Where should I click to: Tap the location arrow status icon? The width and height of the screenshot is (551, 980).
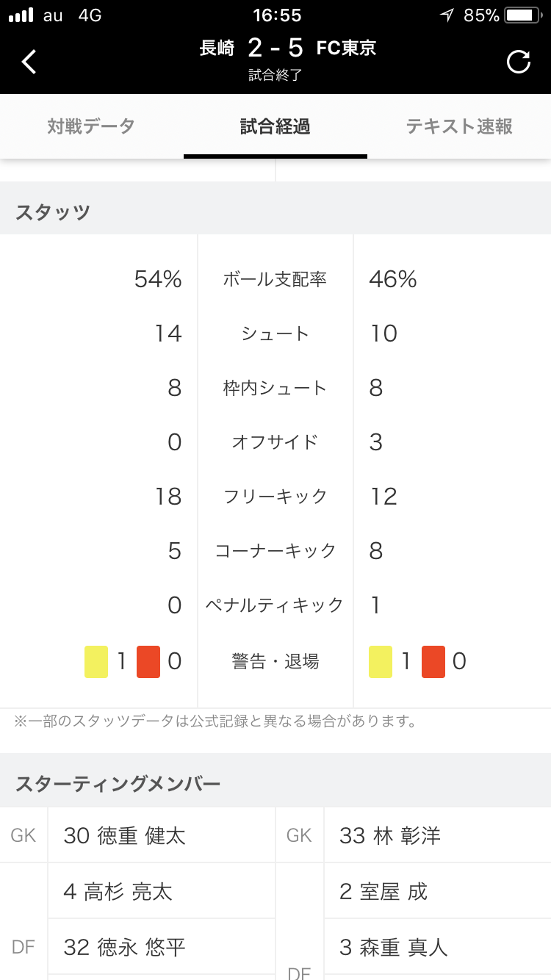click(447, 15)
